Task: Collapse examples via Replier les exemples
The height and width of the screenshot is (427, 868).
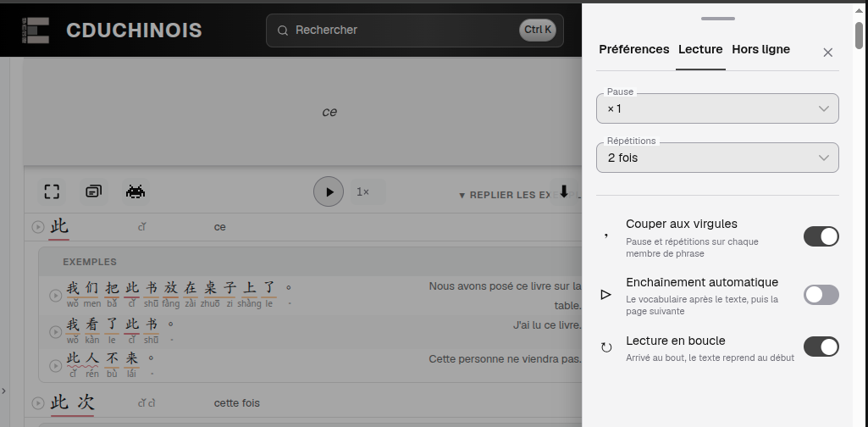Action: click(519, 195)
